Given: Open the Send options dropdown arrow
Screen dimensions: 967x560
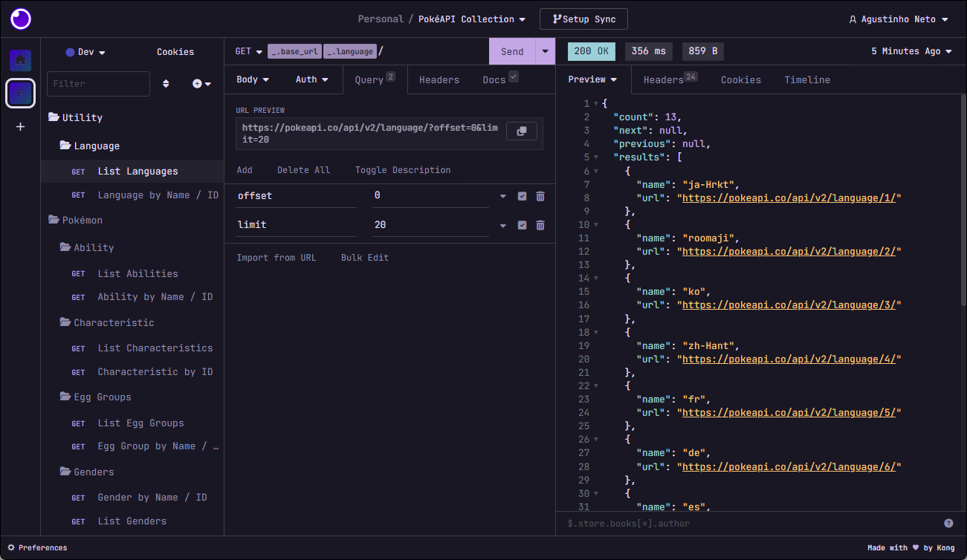Looking at the screenshot, I should pyautogui.click(x=546, y=51).
